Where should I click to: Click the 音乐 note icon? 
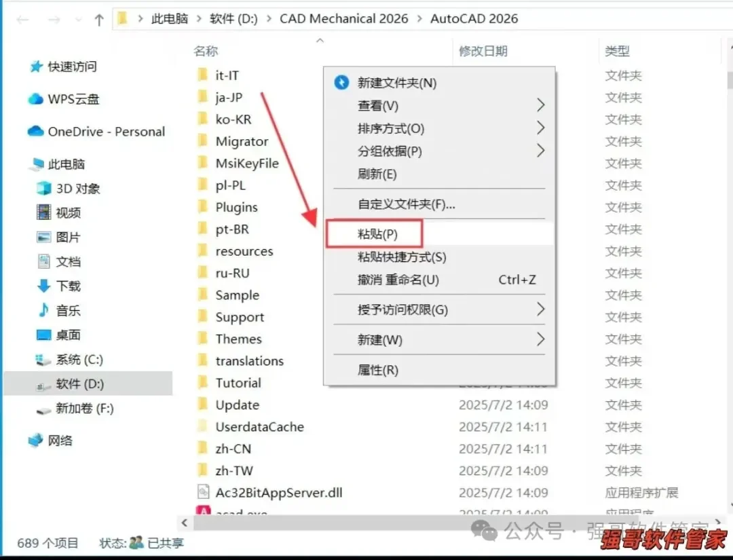point(44,310)
